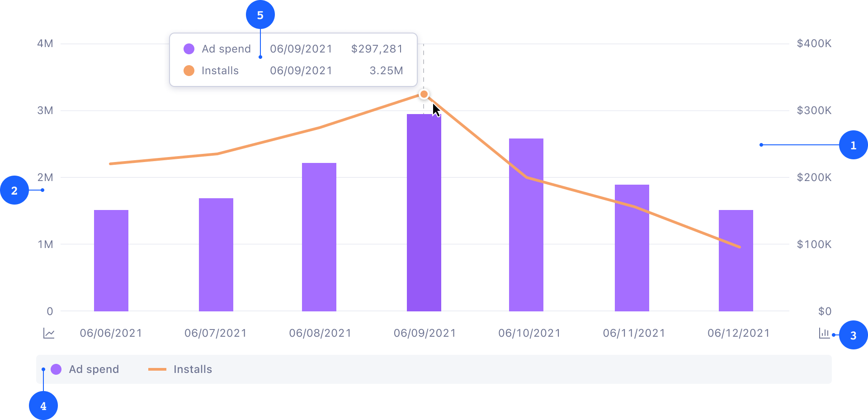This screenshot has width=868, height=420.
Task: Click the 06/07/2021 x-axis label
Action: click(x=216, y=333)
